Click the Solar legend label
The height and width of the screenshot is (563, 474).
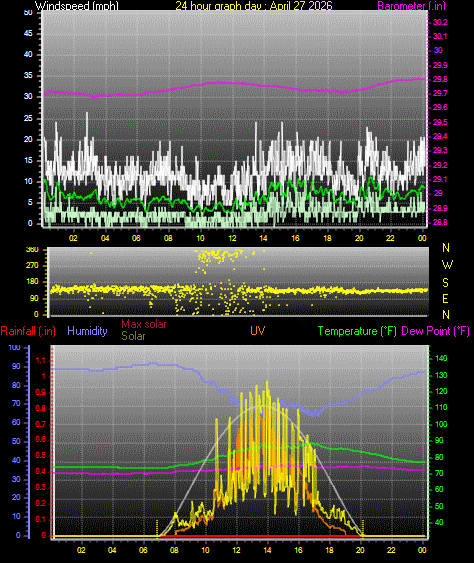[133, 336]
